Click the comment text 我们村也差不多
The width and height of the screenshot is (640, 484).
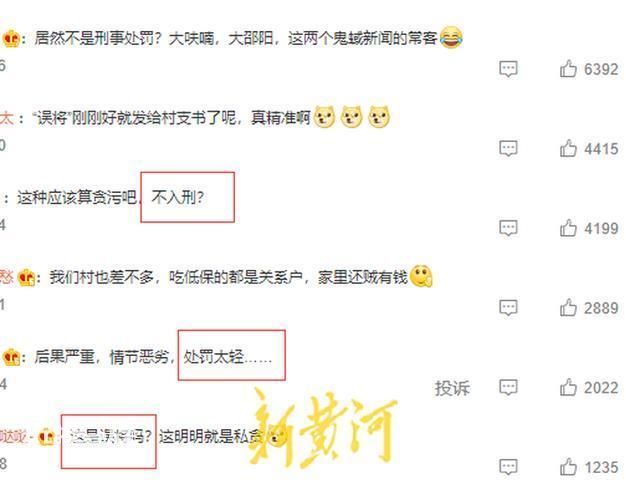point(101,278)
